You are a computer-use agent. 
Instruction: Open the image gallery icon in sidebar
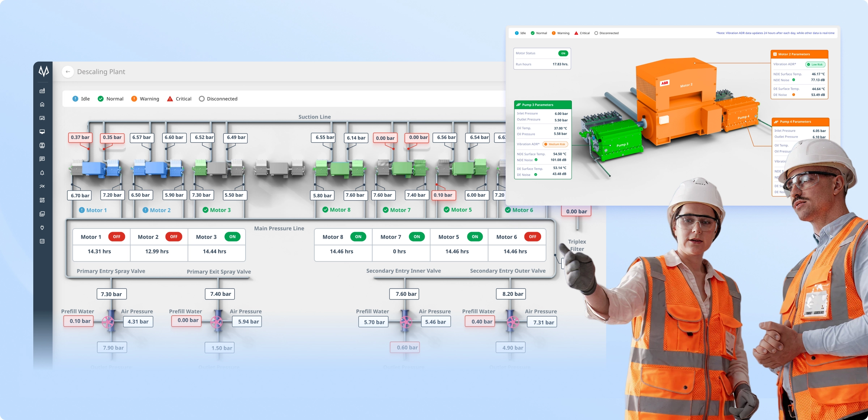tap(42, 214)
